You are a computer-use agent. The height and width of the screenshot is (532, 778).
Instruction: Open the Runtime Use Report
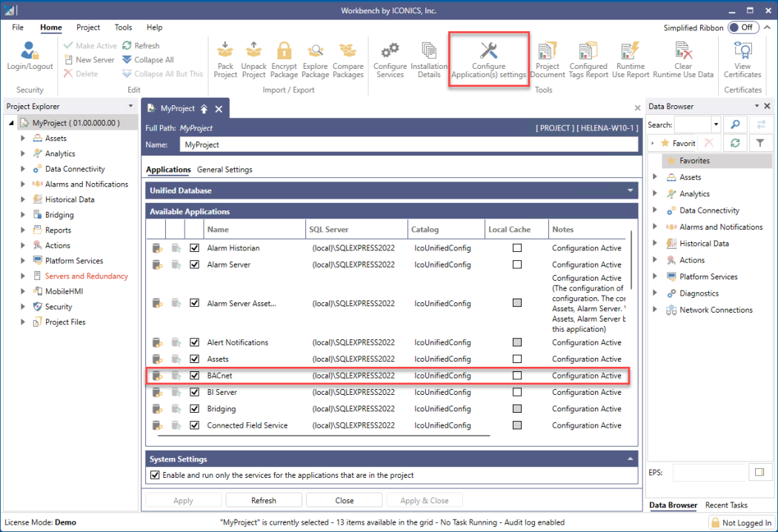(x=631, y=59)
